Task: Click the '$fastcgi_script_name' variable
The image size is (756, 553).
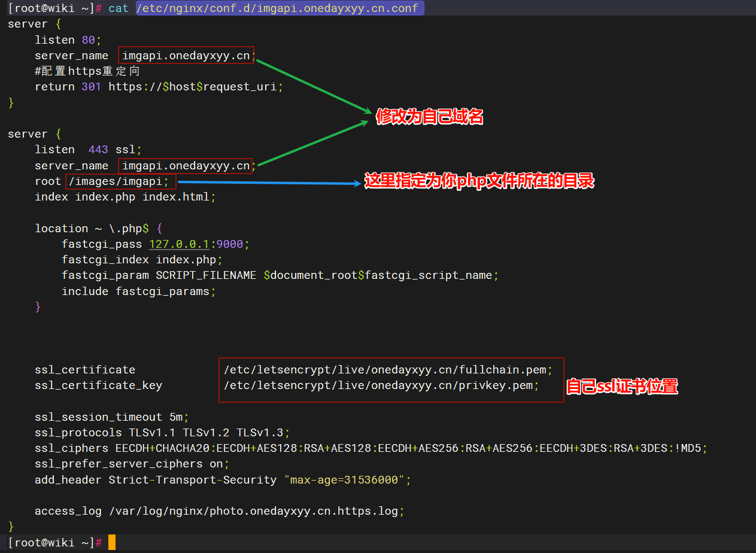Action: pyautogui.click(x=425, y=275)
